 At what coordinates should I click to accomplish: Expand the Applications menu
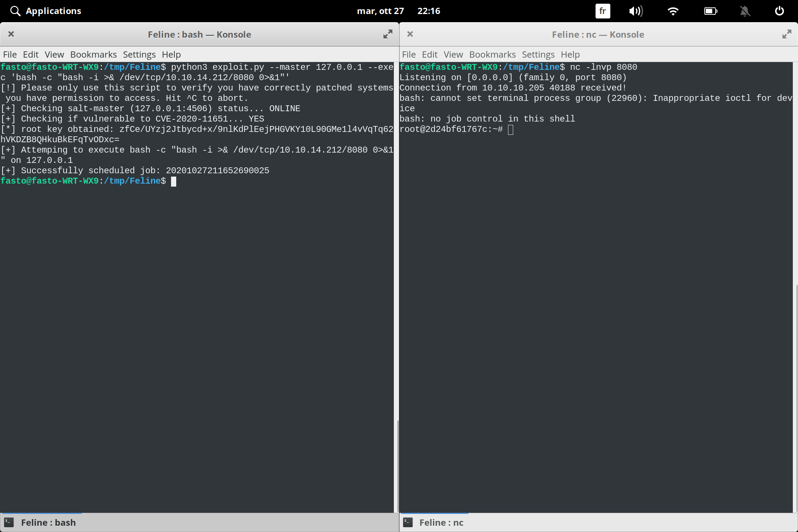[53, 11]
